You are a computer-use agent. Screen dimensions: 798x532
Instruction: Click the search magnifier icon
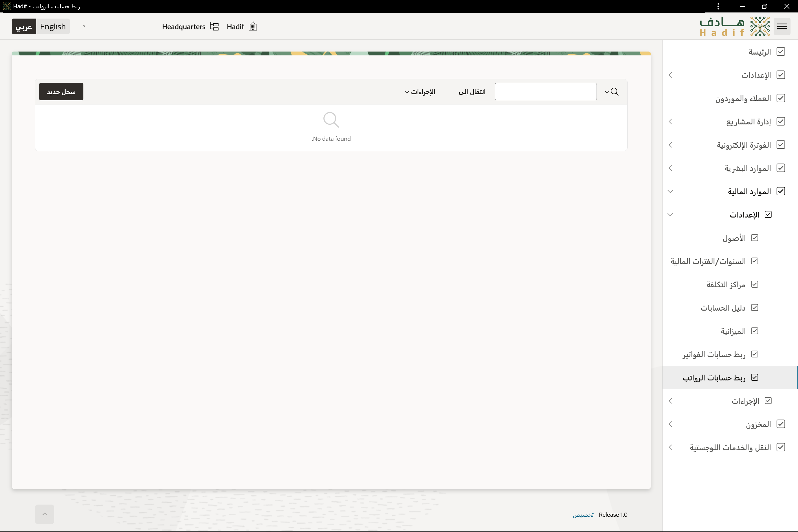pos(615,92)
